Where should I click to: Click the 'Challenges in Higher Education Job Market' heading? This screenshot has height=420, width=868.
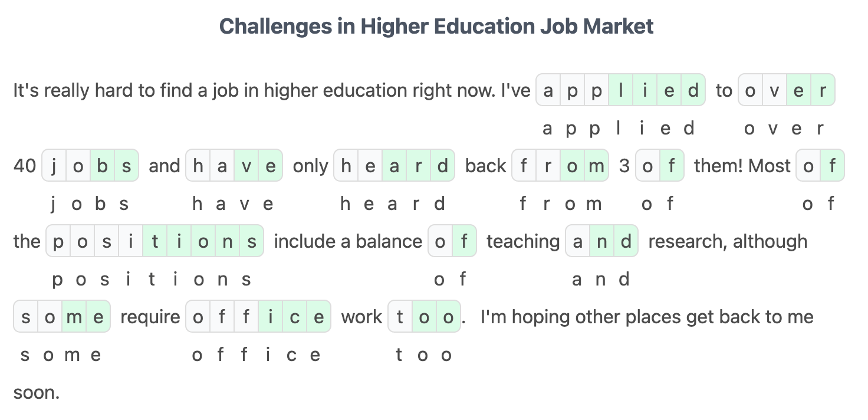pos(436,27)
